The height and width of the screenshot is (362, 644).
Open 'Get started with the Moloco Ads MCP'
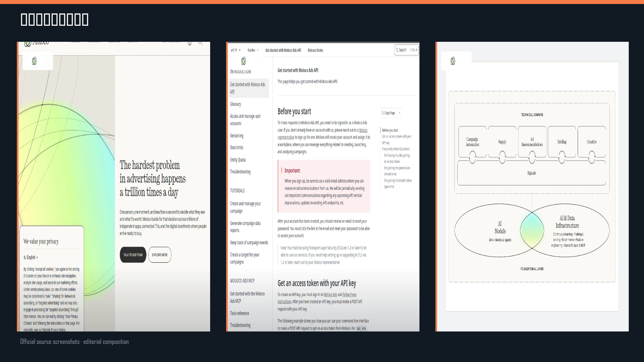click(247, 297)
